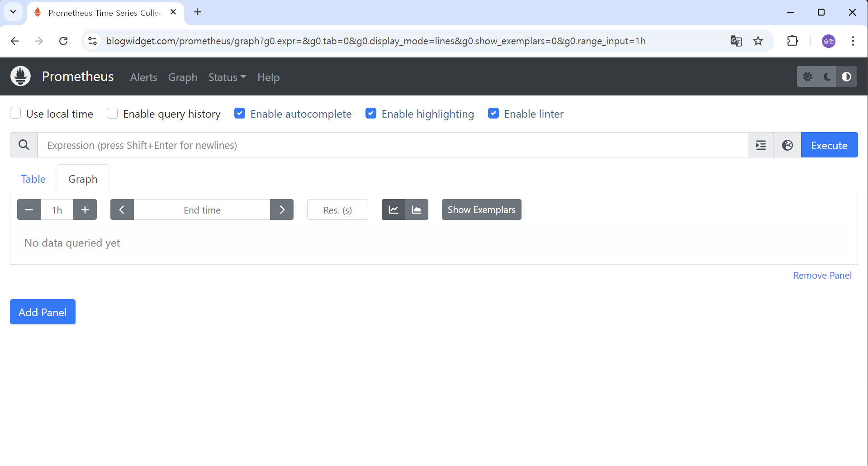
Task: Click Prometheus brand title link
Action: [78, 76]
